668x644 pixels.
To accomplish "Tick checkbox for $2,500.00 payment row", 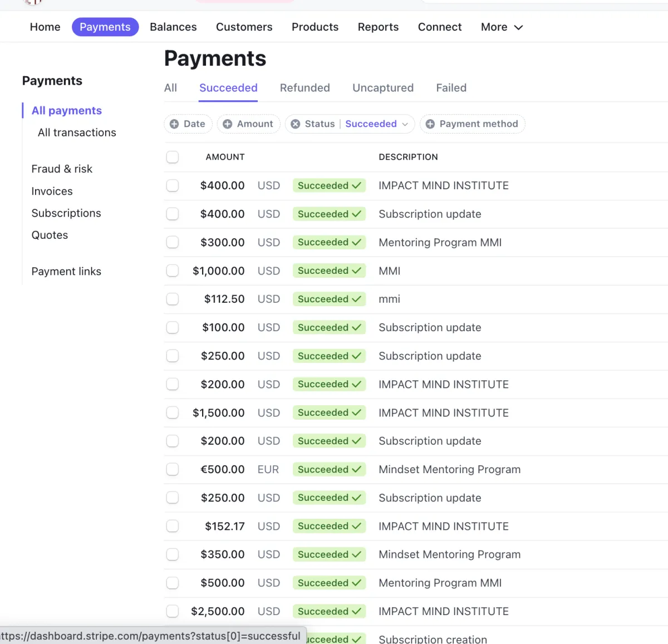I will (x=173, y=611).
